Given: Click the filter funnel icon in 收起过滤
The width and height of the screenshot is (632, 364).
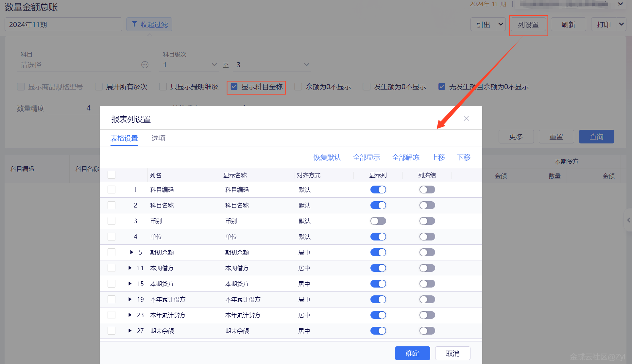Looking at the screenshot, I should 134,25.
